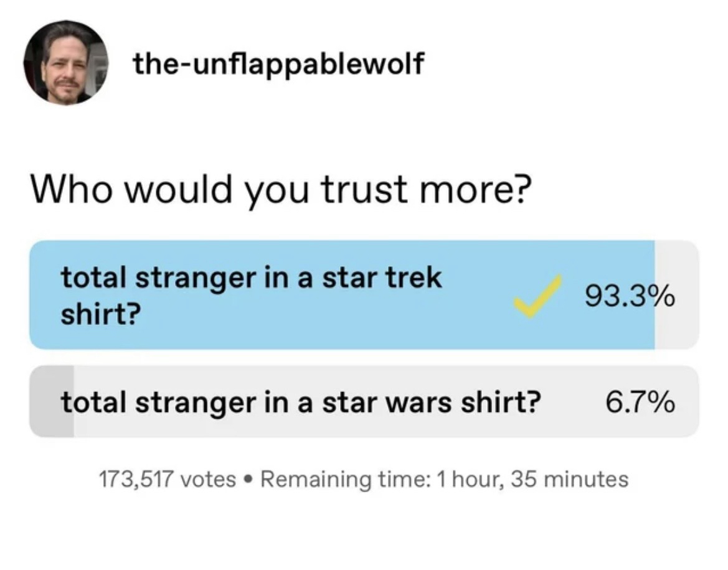Click the 6.7% result percentage
Viewport: 728px width, 570px height.
640,403
